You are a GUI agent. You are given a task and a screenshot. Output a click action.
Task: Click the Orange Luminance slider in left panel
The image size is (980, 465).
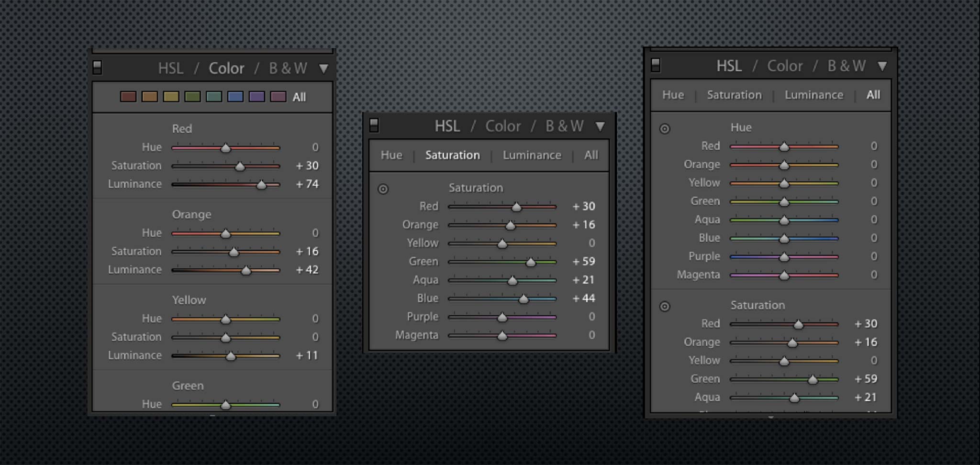coord(225,270)
